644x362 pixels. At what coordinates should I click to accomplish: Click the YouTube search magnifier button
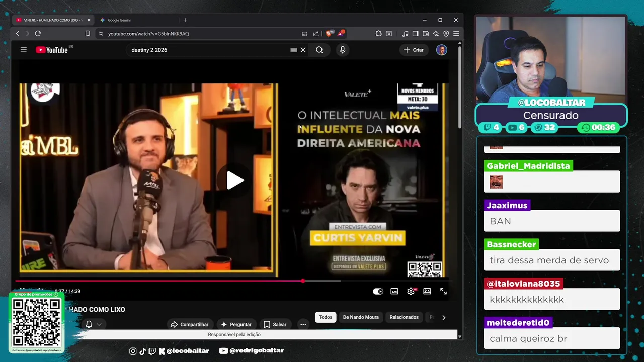point(319,50)
